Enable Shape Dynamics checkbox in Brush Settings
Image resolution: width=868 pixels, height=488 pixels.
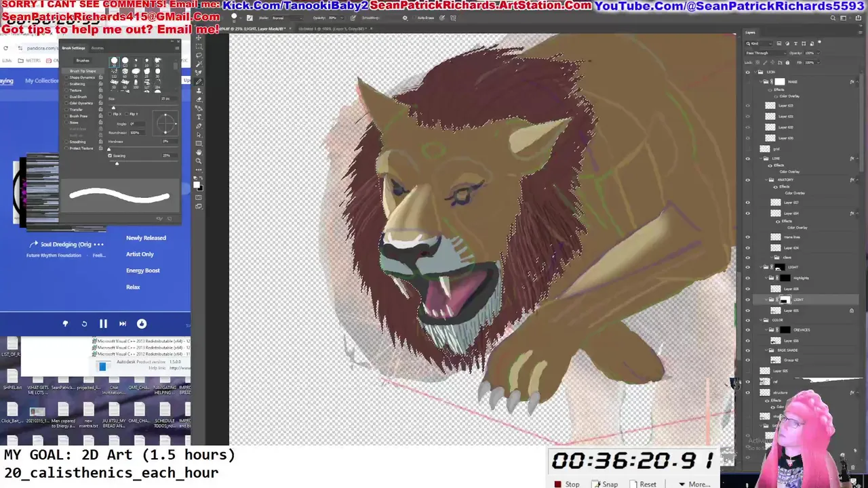[x=66, y=77]
